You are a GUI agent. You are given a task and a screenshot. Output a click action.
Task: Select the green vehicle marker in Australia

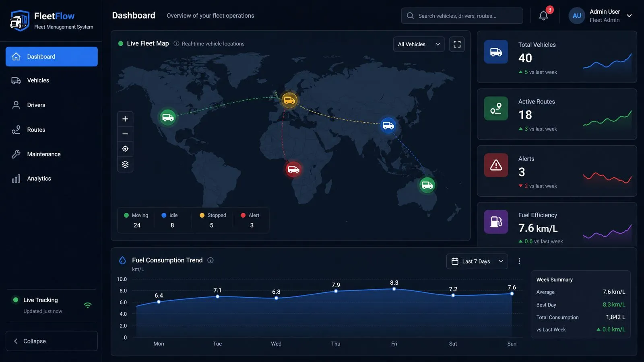pos(427,185)
